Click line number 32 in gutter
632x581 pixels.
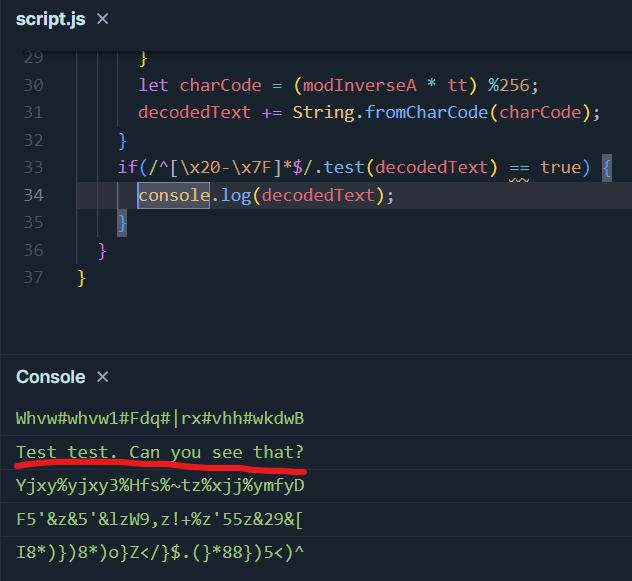click(x=33, y=140)
